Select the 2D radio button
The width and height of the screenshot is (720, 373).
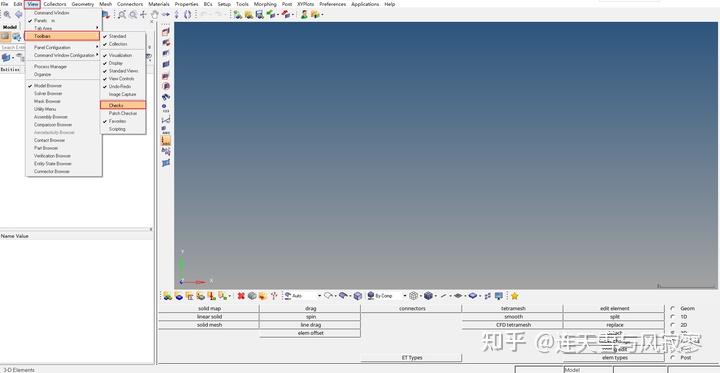pyautogui.click(x=673, y=325)
